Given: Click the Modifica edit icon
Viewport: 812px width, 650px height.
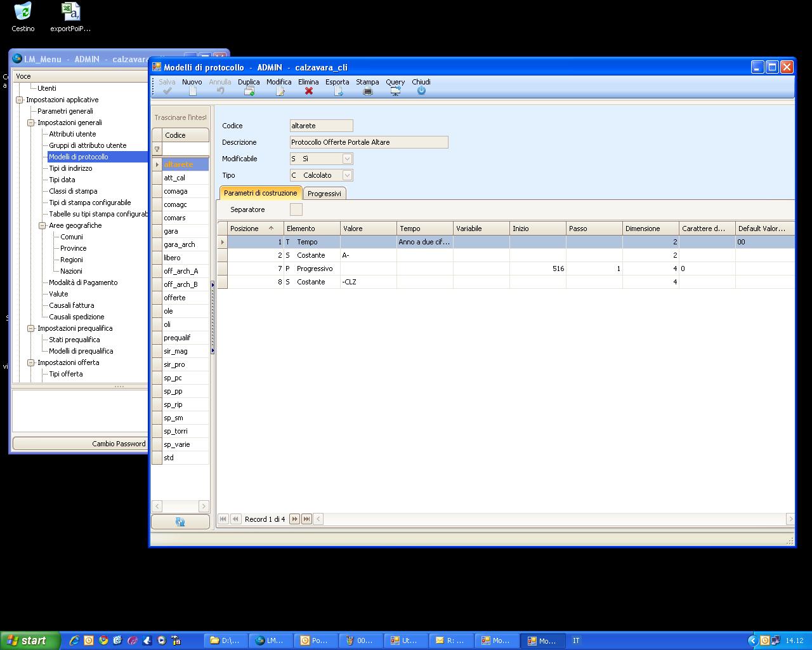Looking at the screenshot, I should pyautogui.click(x=279, y=91).
